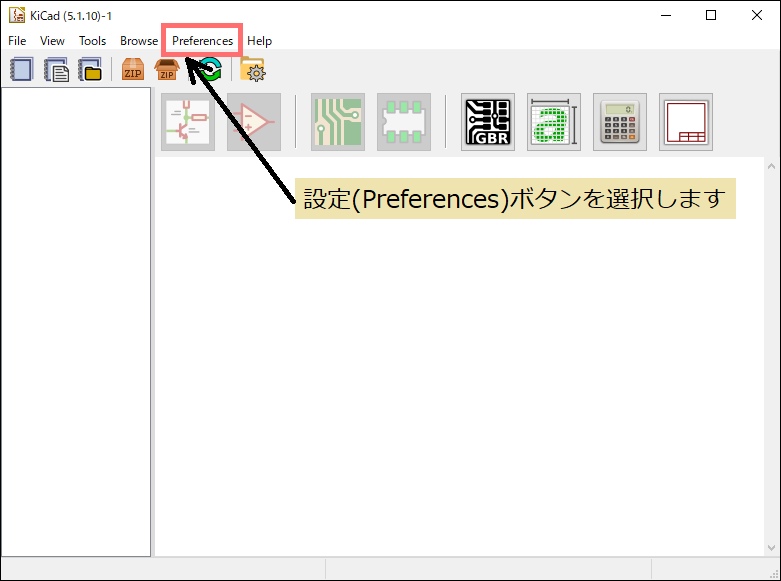781x581 pixels.
Task: Archive project into ZIP icon
Action: pos(133,69)
